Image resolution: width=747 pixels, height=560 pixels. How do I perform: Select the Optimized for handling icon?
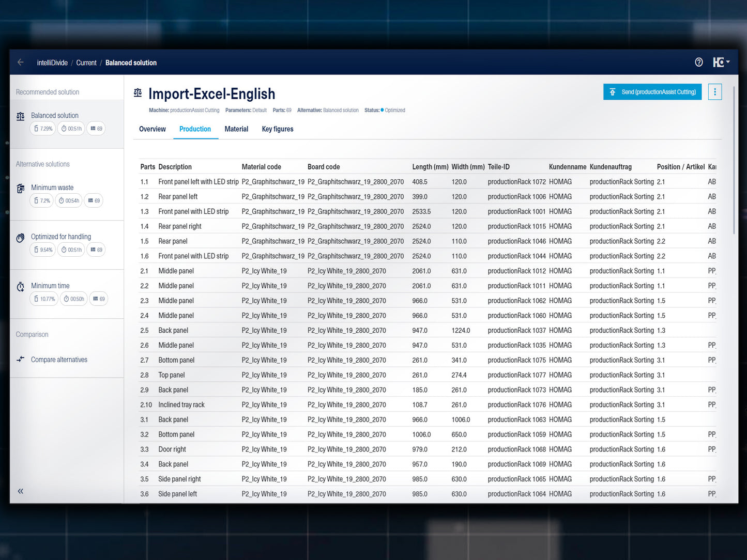click(x=21, y=238)
